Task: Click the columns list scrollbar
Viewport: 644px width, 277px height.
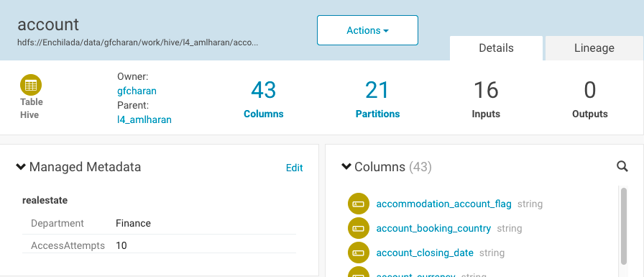Action: click(x=624, y=227)
